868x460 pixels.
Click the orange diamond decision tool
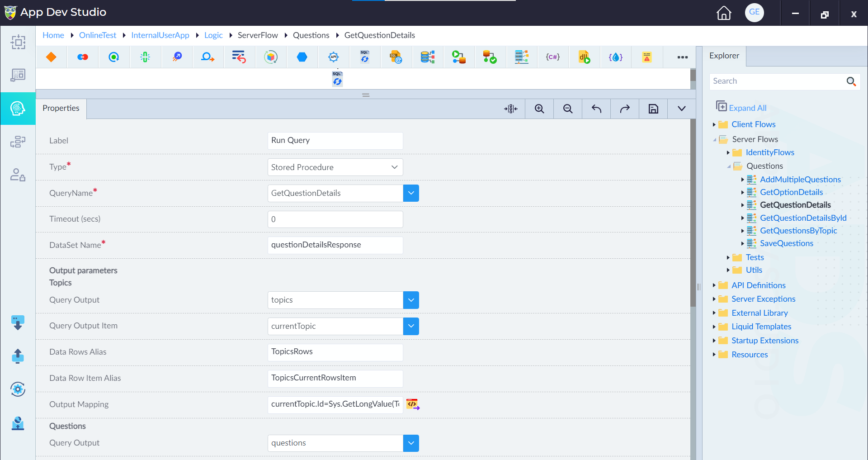point(51,57)
